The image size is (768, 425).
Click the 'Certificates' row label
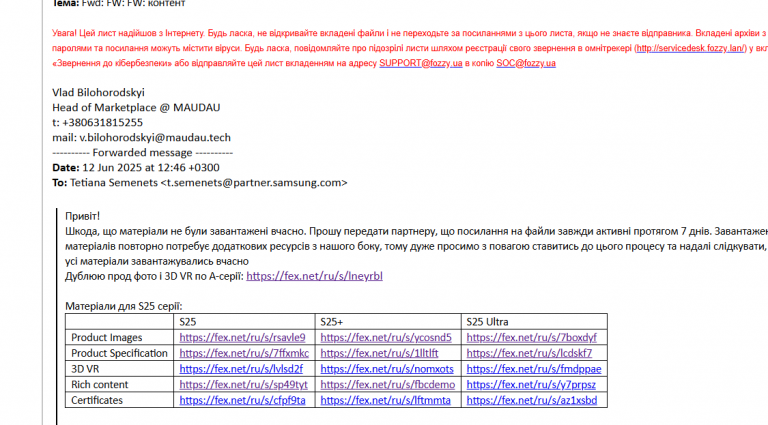click(97, 400)
